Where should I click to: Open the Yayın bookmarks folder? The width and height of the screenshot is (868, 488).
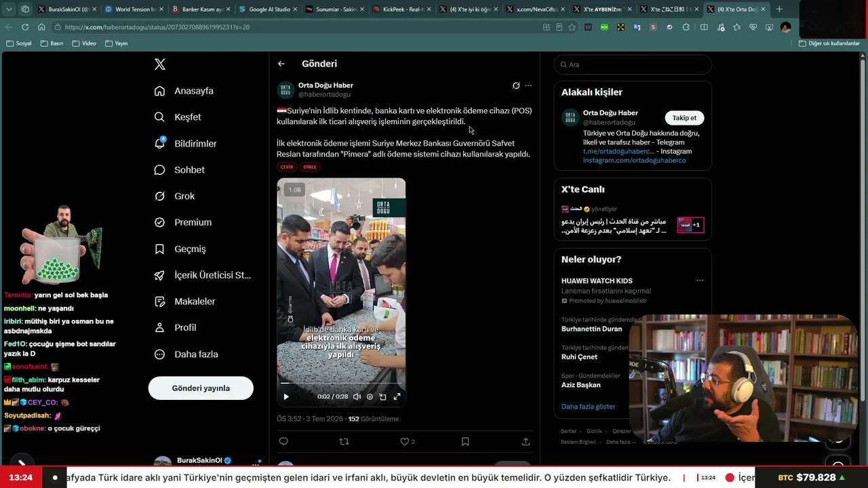coord(117,43)
